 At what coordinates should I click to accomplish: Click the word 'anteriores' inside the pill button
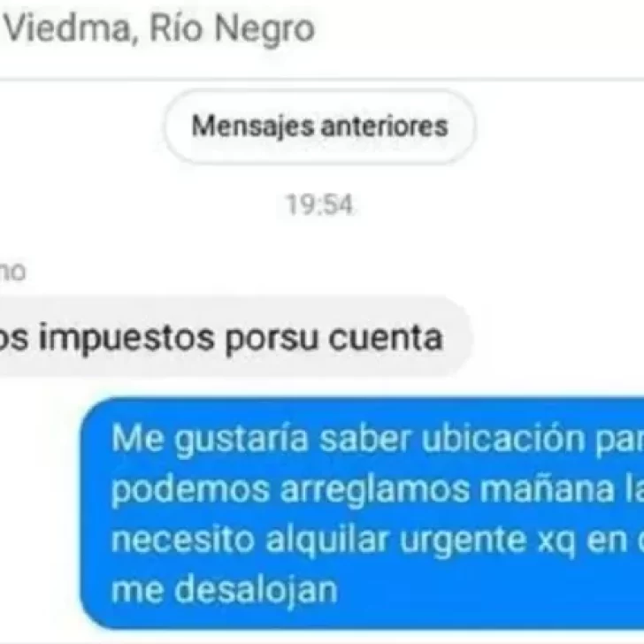(384, 126)
